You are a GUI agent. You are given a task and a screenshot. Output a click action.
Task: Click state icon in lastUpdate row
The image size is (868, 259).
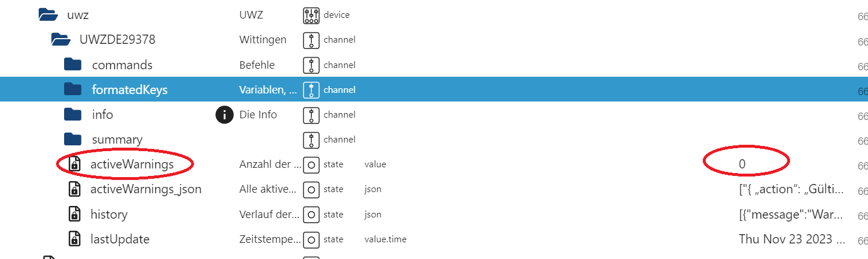[x=311, y=239]
